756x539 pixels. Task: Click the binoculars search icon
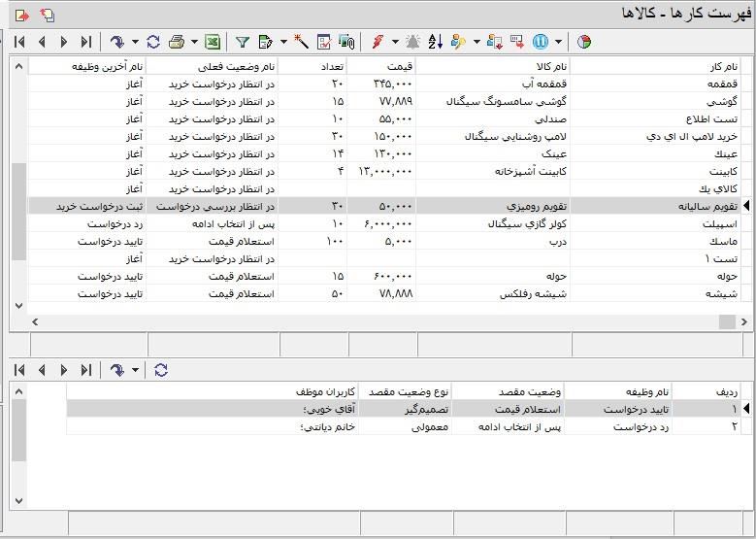pyautogui.click(x=346, y=42)
